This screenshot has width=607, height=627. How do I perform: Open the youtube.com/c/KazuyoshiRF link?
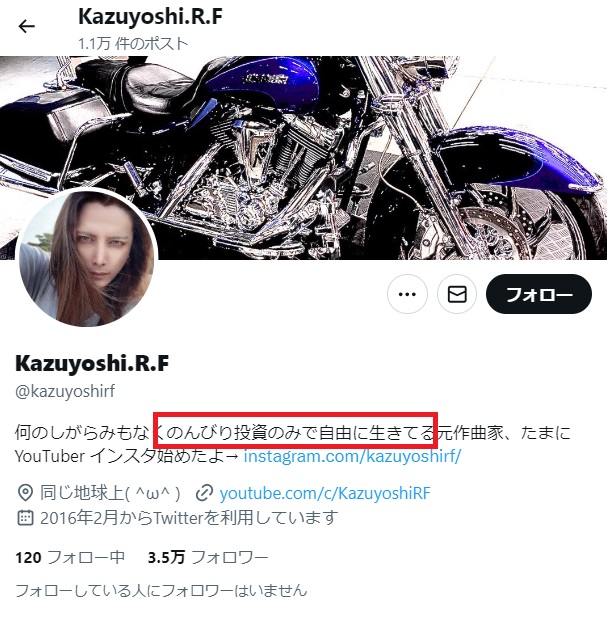(x=325, y=493)
